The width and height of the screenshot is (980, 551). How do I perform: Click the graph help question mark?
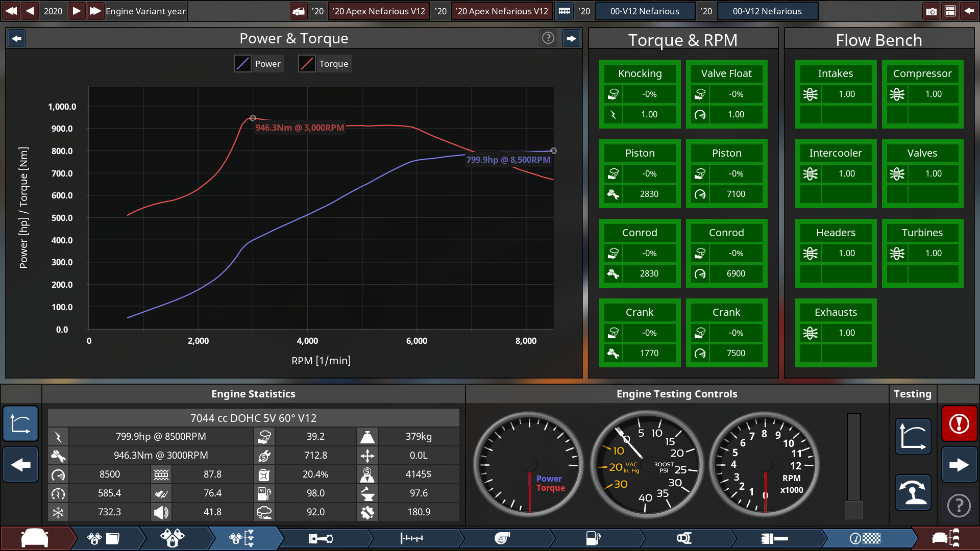coord(548,38)
